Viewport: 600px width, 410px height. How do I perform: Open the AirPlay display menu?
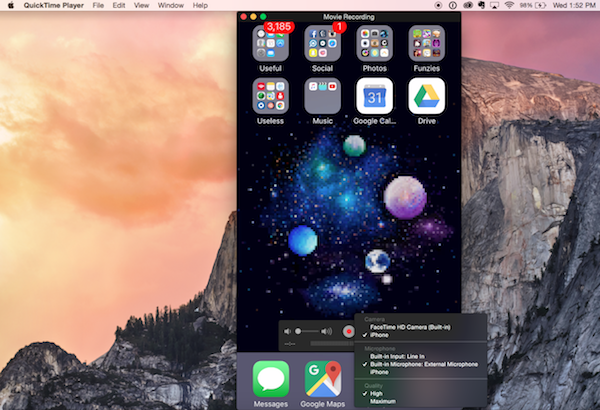[x=494, y=5]
